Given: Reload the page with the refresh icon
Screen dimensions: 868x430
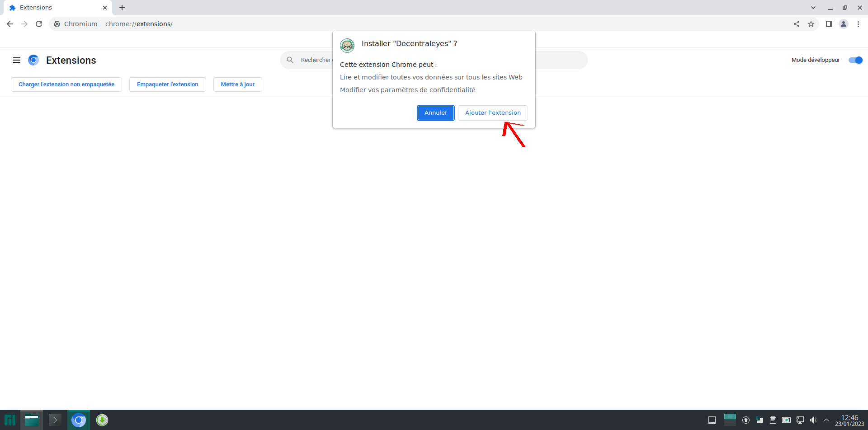Looking at the screenshot, I should [x=39, y=24].
